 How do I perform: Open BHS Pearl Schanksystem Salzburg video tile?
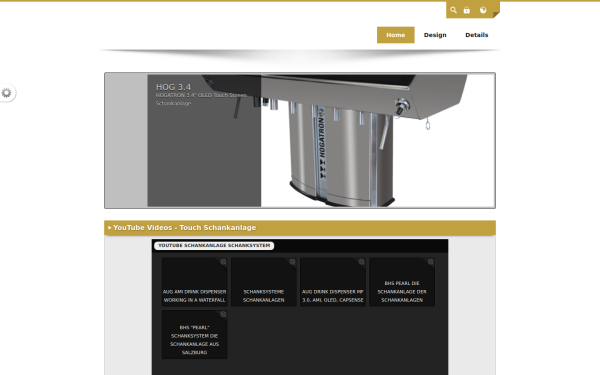tap(194, 334)
